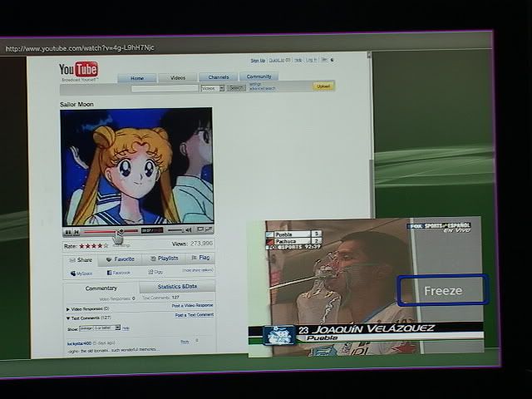532x399 pixels.
Task: Open the Community tab
Action: [x=259, y=76]
